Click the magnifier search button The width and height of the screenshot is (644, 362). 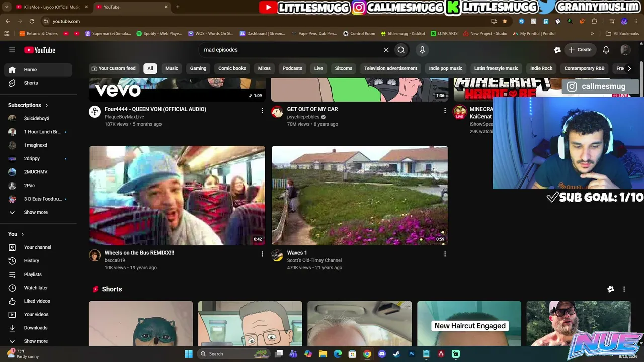coord(401,50)
